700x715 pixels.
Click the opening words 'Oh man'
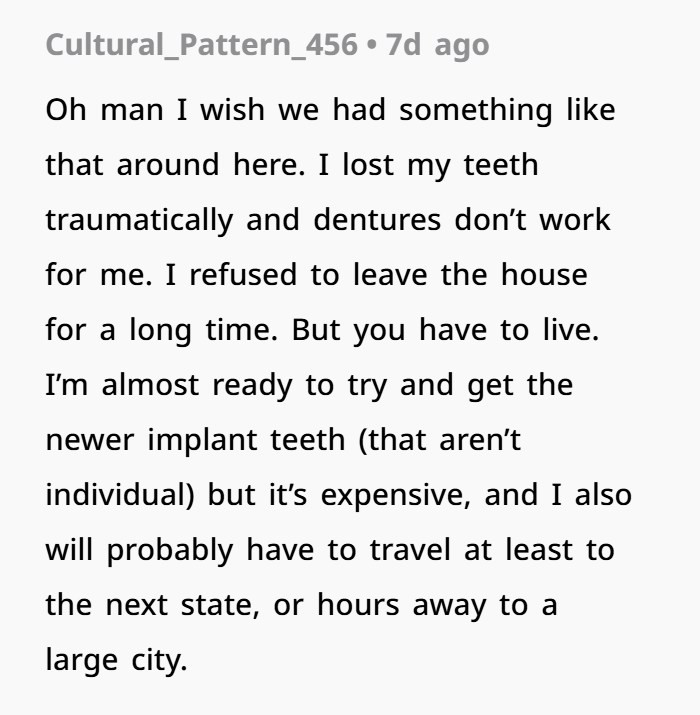104,110
